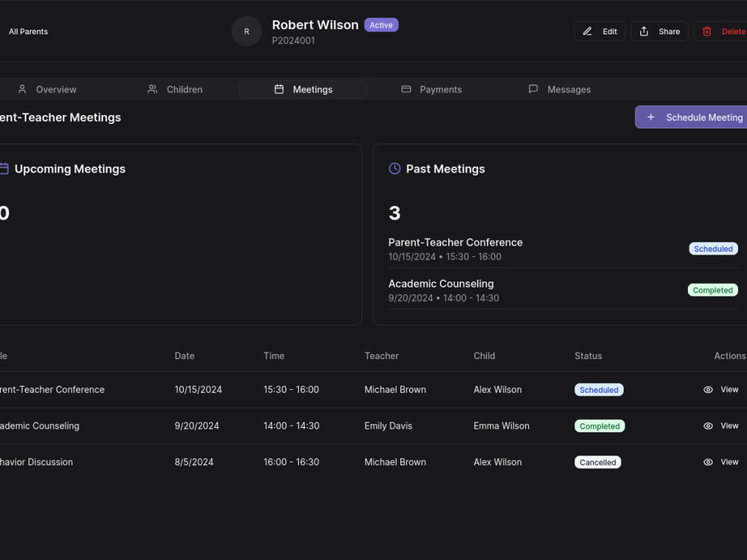The height and width of the screenshot is (560, 747).
Task: Click the person icon beside Overview
Action: (x=22, y=89)
